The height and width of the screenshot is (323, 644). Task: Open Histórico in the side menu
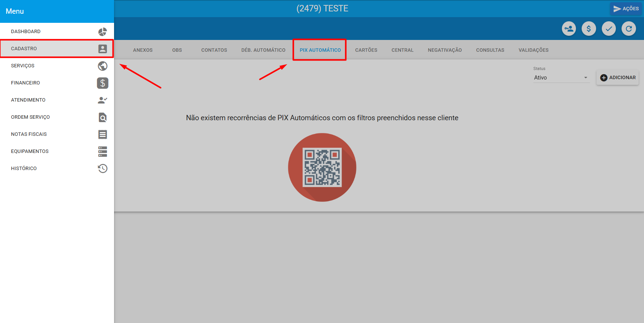[x=57, y=169]
